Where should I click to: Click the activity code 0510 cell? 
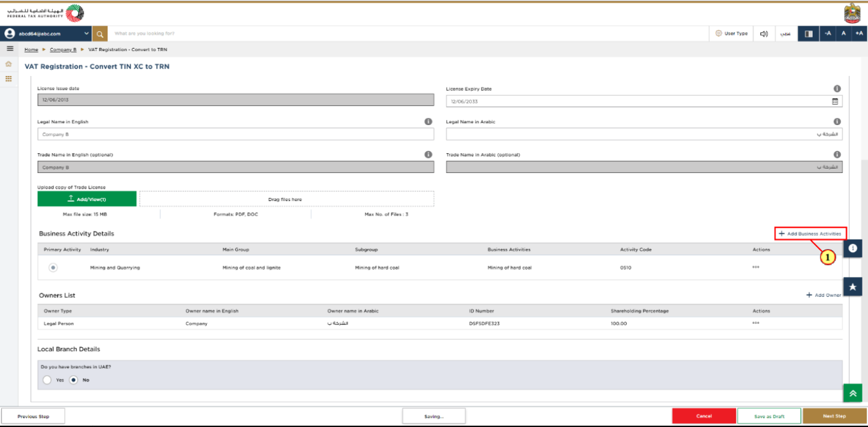point(626,268)
